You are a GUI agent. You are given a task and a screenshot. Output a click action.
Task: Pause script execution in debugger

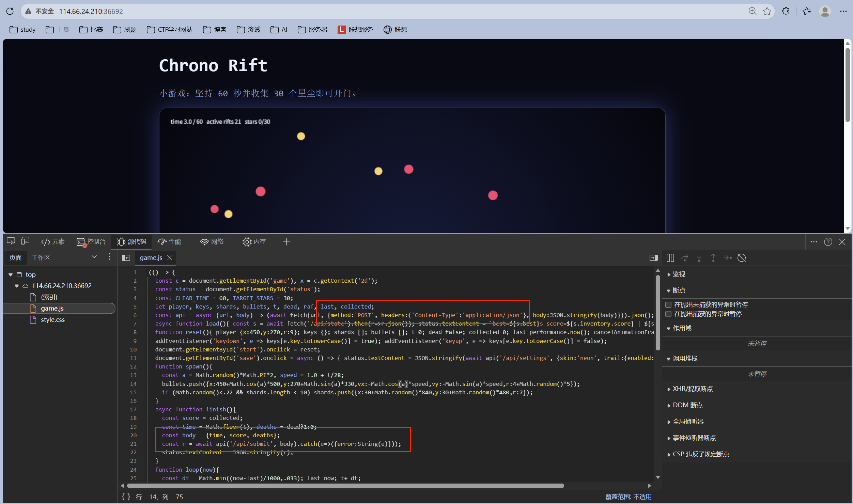tap(670, 258)
